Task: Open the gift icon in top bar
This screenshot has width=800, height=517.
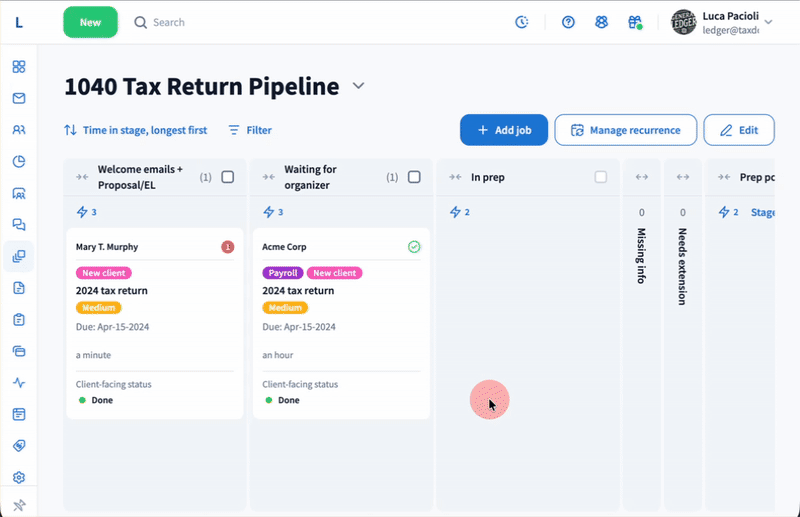Action: (634, 22)
